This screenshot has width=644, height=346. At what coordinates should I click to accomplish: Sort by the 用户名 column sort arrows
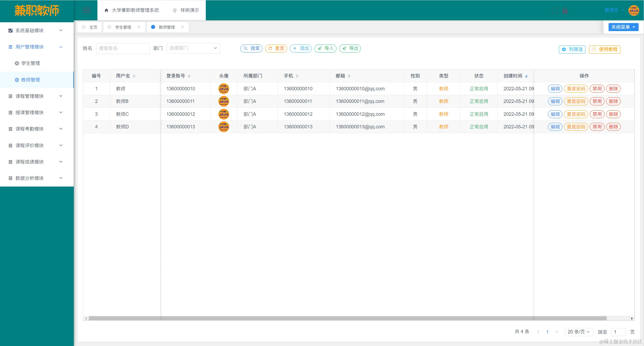click(134, 76)
